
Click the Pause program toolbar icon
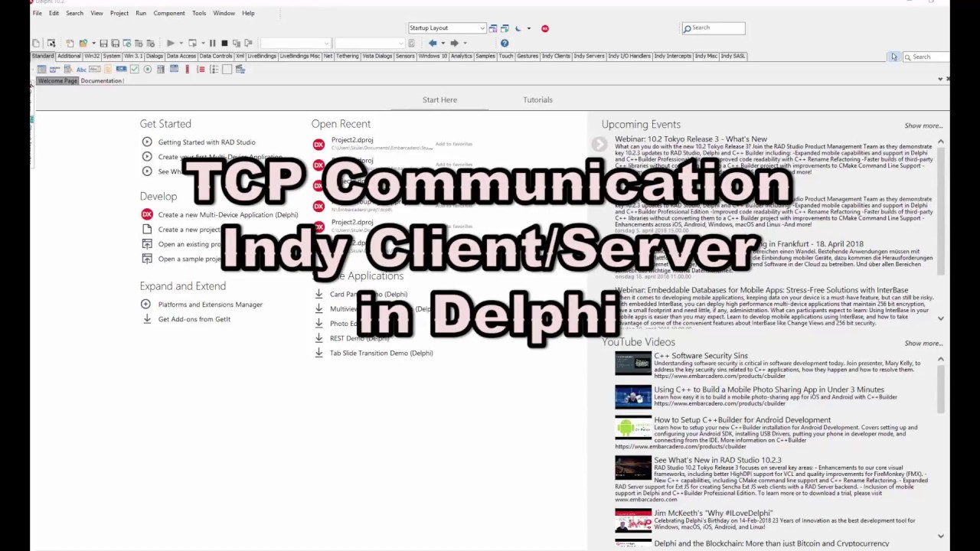(212, 43)
